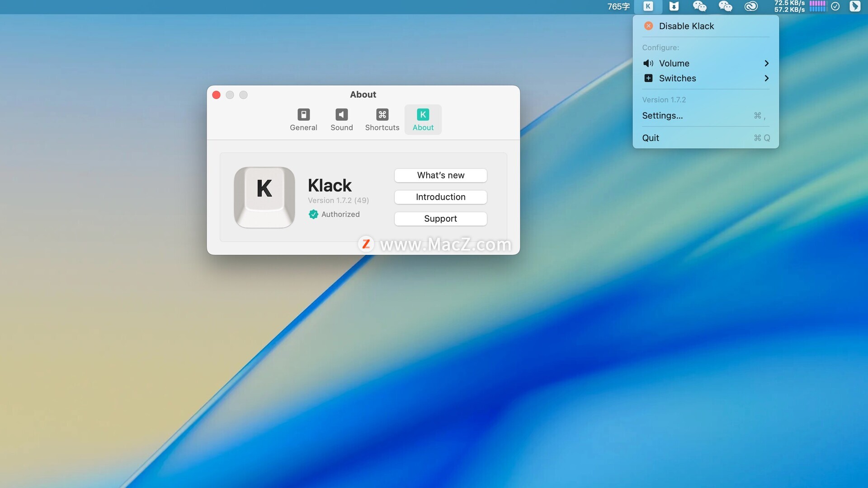
Task: Click the green Authorized checkmark badge
Action: [313, 214]
